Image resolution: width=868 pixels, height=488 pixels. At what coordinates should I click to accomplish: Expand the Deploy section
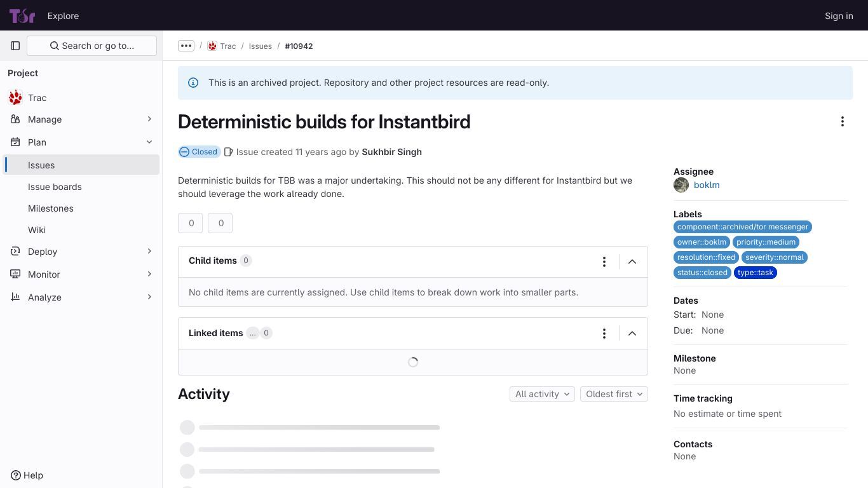149,252
